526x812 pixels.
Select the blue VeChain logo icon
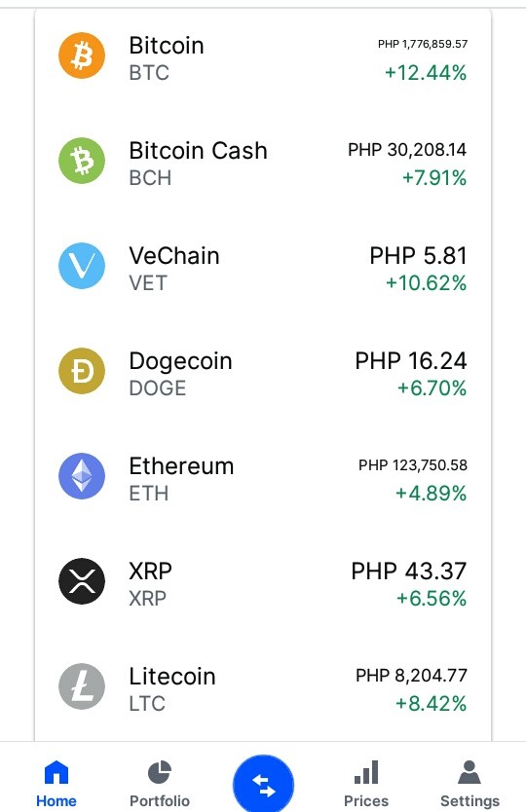[82, 266]
